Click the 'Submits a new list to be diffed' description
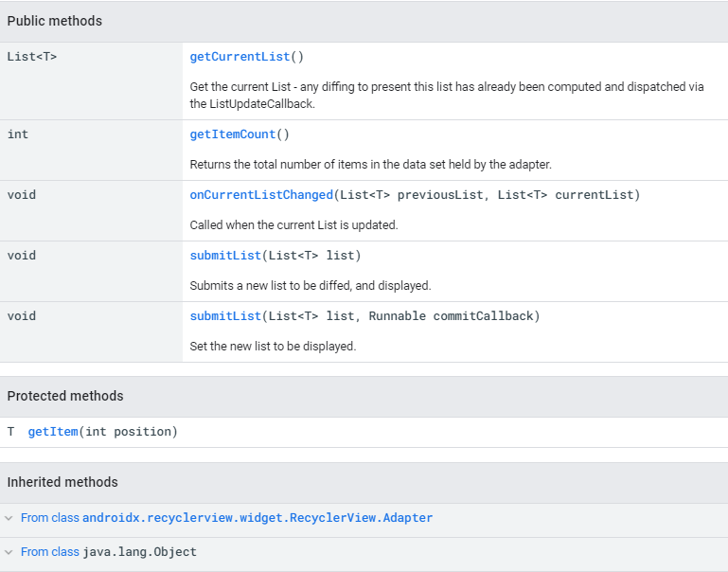Screen dimensions: 728x572 pos(310,286)
